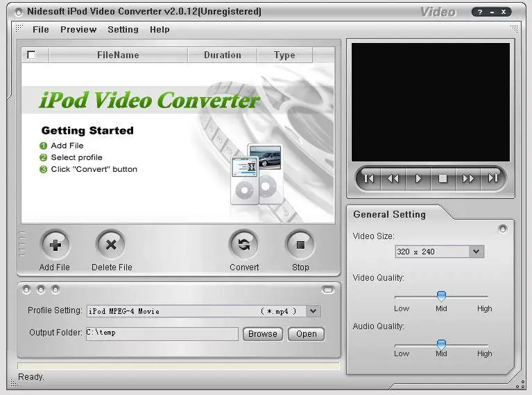Click the "Ready." status text
This screenshot has width=532, height=395.
[x=31, y=377]
